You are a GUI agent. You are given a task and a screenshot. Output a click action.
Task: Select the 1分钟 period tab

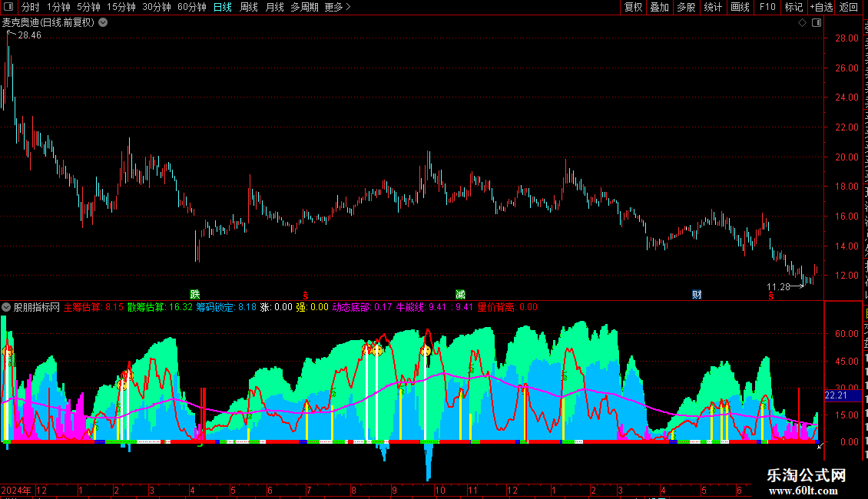[58, 7]
